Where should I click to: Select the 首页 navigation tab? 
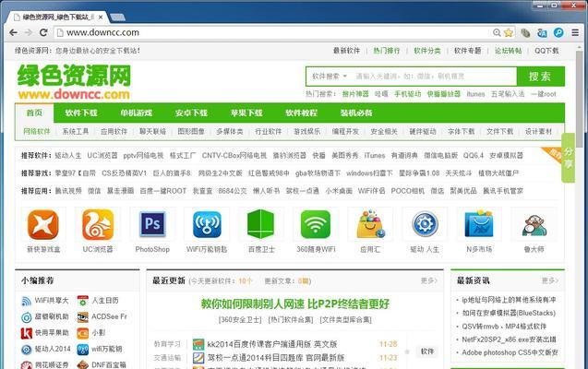coord(34,113)
